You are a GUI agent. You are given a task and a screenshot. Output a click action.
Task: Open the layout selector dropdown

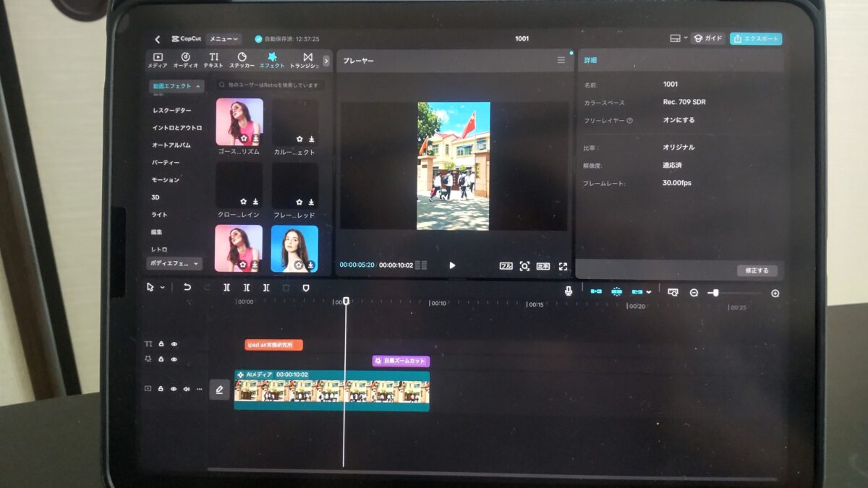point(678,39)
